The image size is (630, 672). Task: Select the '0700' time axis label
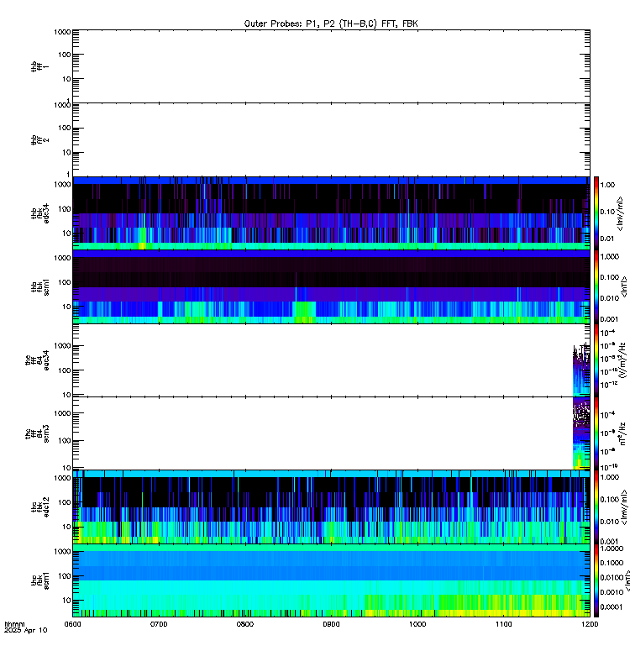pyautogui.click(x=159, y=624)
